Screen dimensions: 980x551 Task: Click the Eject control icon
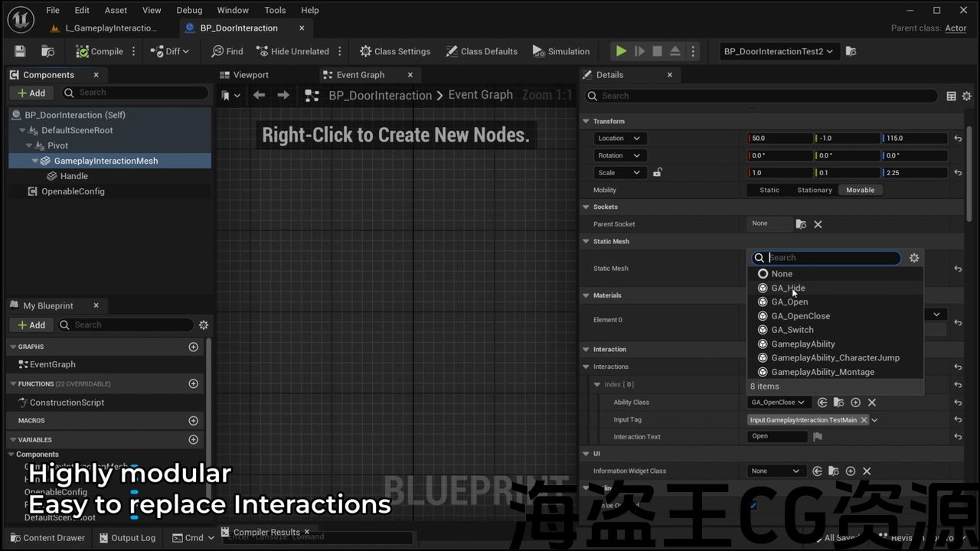pyautogui.click(x=675, y=51)
